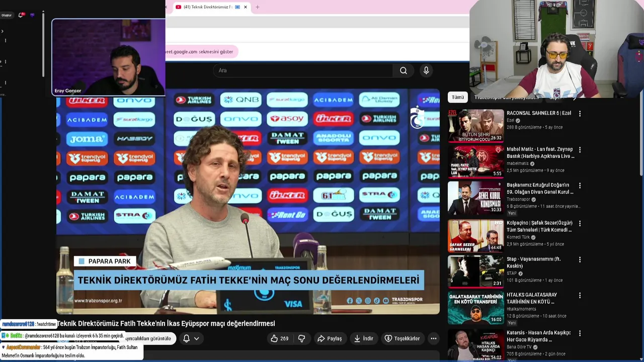Click the meet.google.com sekmesini göster chip
Viewport: 644px width, 362px height.
201,52
